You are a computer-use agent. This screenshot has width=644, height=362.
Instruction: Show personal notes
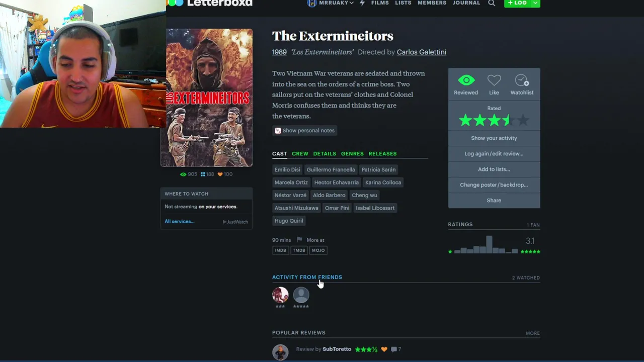pyautogui.click(x=304, y=131)
